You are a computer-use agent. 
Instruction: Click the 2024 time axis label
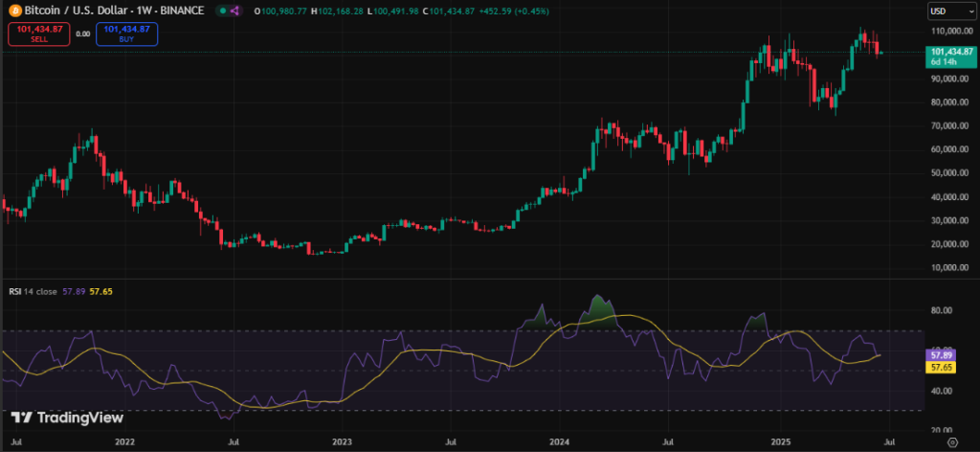561,442
